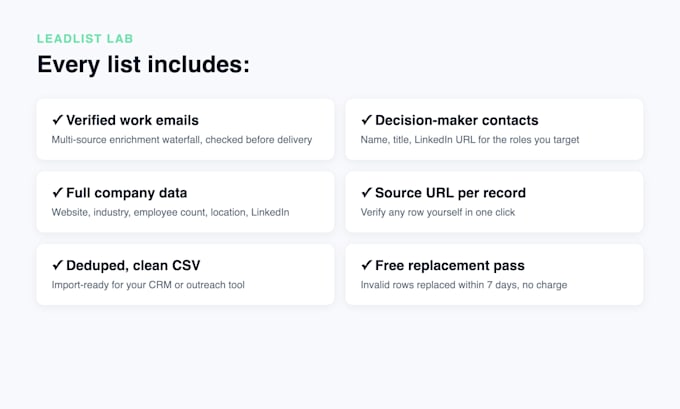Click the Free replacement pass title
Image resolution: width=680 pixels, height=409 pixels.
point(450,265)
